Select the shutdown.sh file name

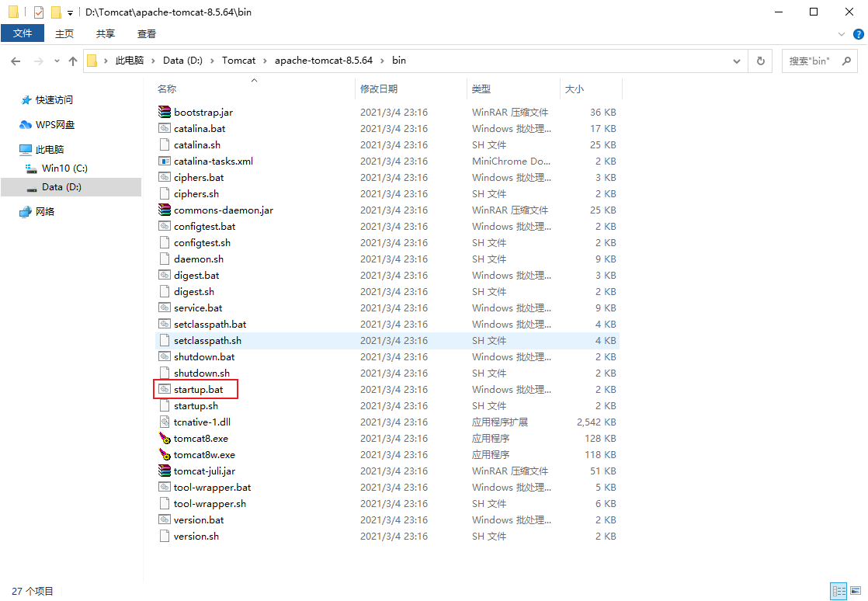202,373
